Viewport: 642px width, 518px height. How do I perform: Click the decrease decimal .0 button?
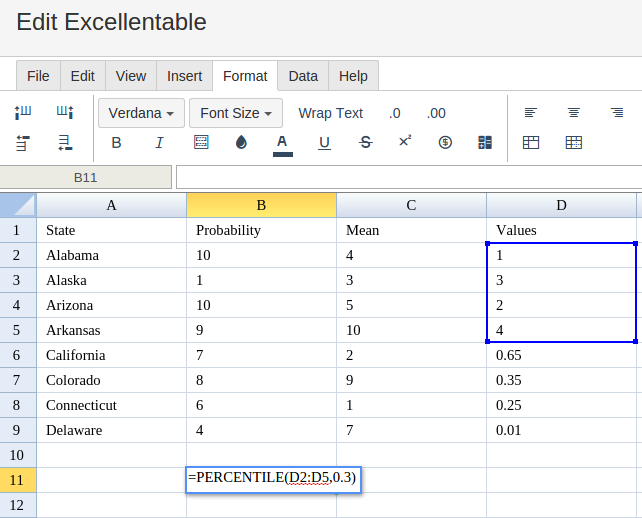tap(395, 113)
